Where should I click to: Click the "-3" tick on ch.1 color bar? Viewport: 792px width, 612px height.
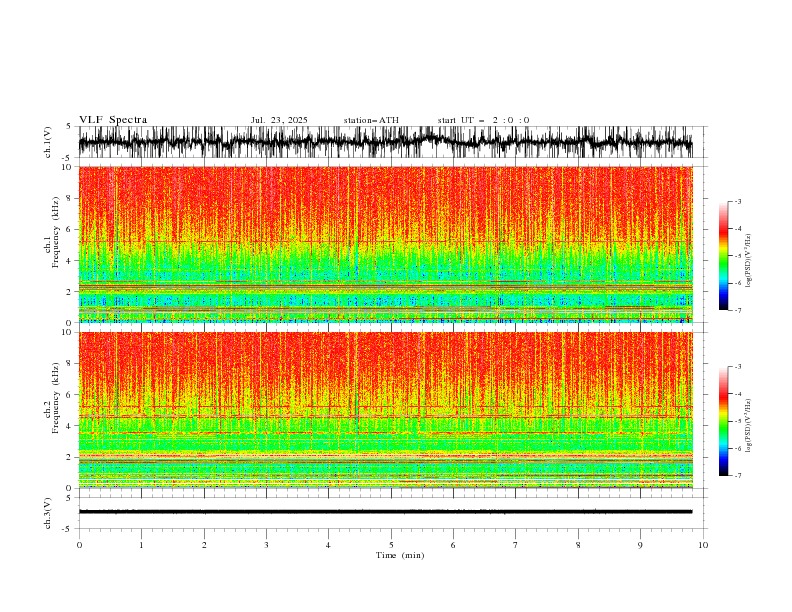737,201
